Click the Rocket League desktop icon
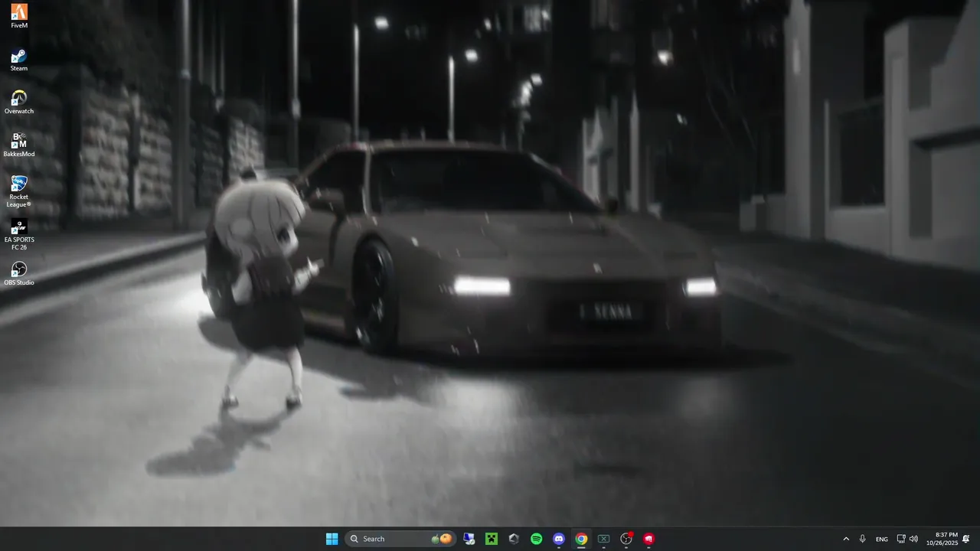This screenshot has width=980, height=551. [19, 191]
